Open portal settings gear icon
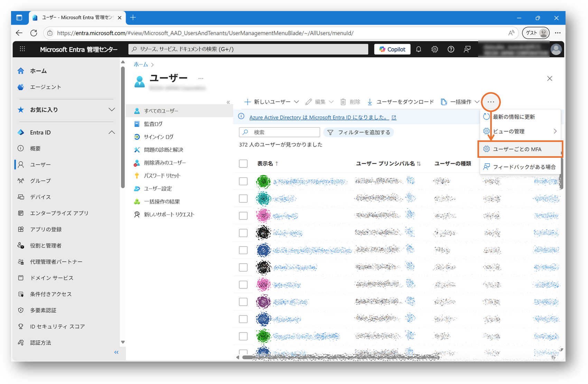588x384 pixels. [x=435, y=49]
